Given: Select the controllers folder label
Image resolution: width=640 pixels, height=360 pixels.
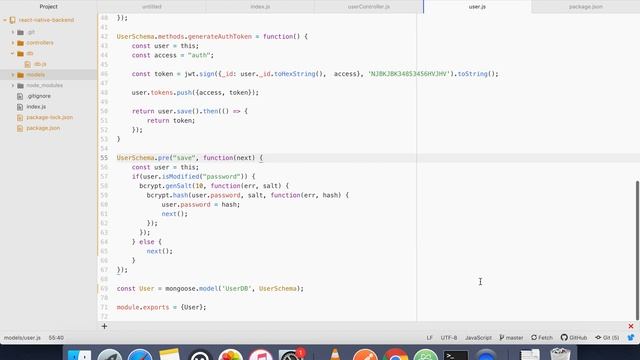Looking at the screenshot, I should coord(40,42).
